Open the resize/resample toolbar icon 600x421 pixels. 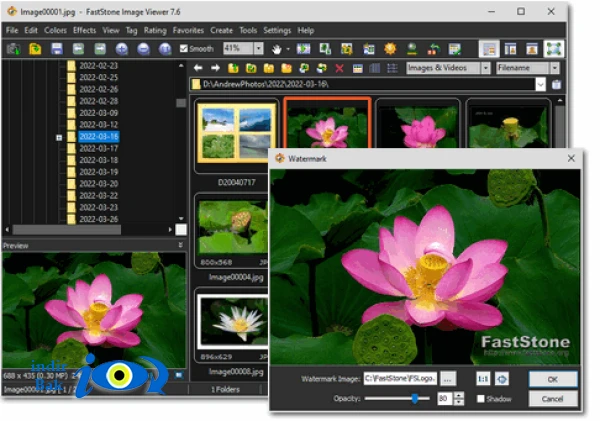coord(325,49)
